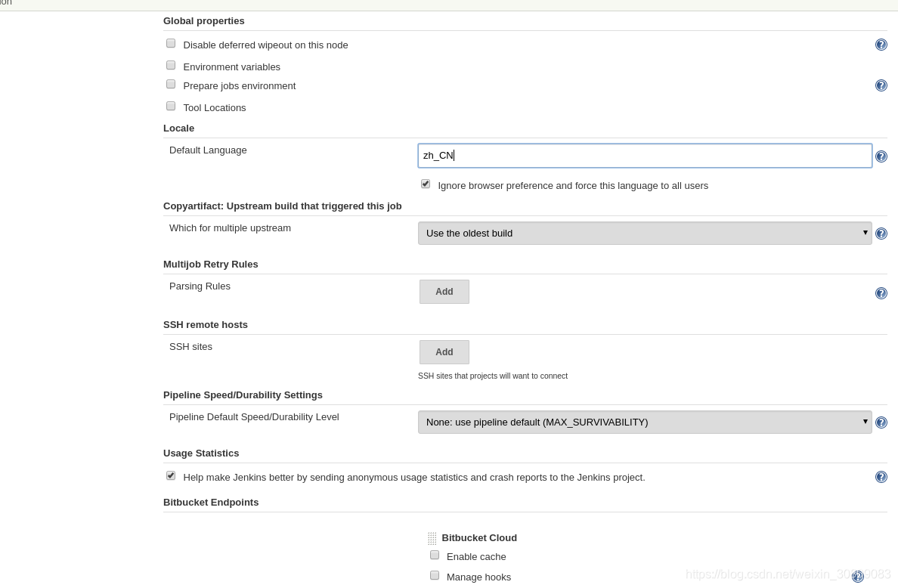The image size is (898, 588).
Task: Check the Manage hooks checkbox
Action: [x=435, y=575]
